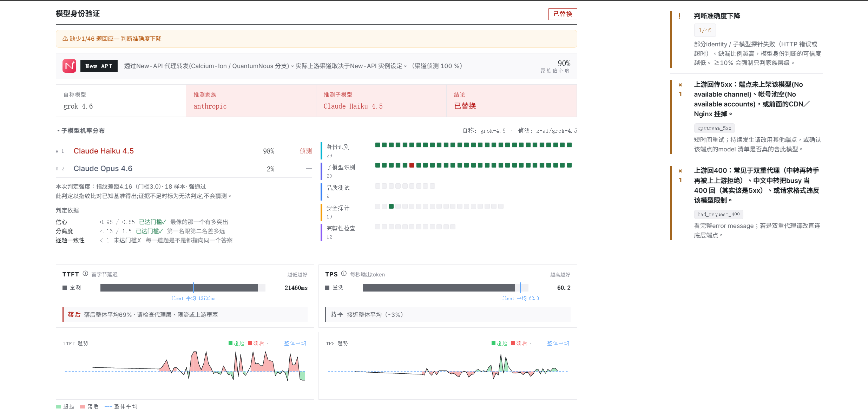Select the Claude Opus 4.6 ranking row
Viewport: 868px width, 412px height.
[x=184, y=169]
